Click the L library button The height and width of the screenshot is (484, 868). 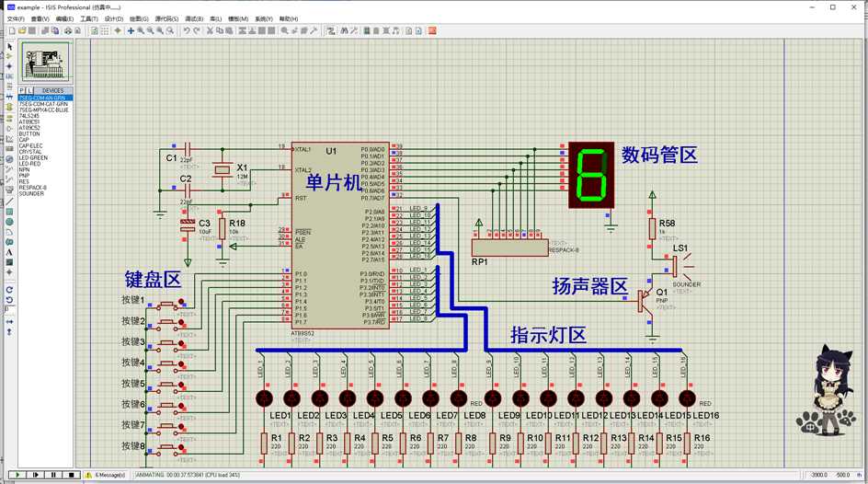(x=29, y=90)
